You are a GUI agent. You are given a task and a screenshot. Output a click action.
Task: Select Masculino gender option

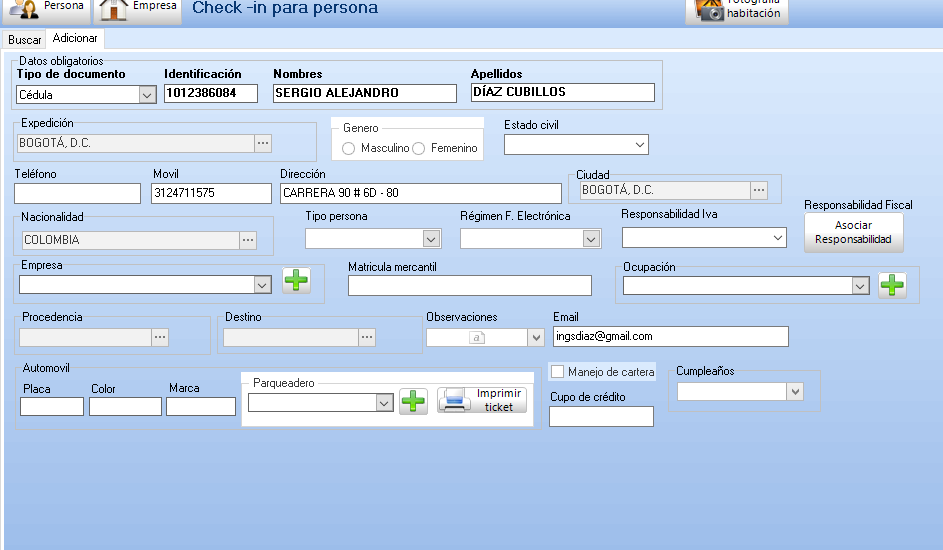pos(349,149)
